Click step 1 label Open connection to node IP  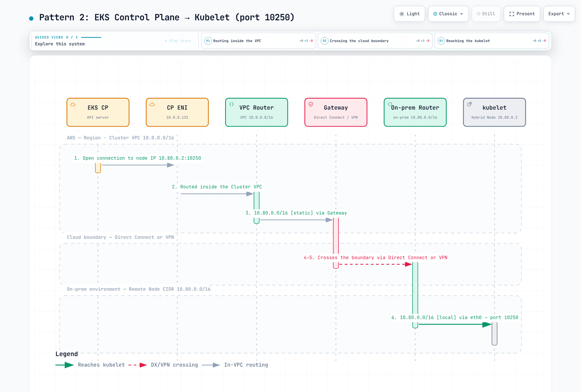point(138,158)
